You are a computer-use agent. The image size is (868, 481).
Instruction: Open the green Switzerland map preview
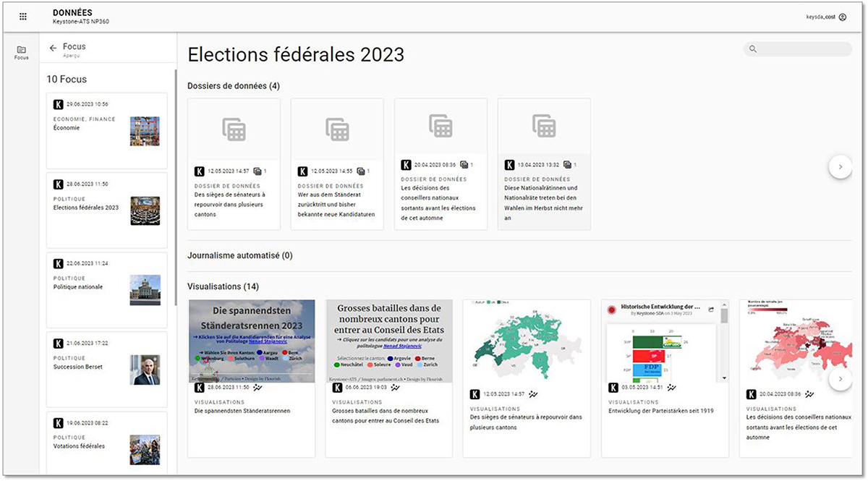(x=527, y=341)
